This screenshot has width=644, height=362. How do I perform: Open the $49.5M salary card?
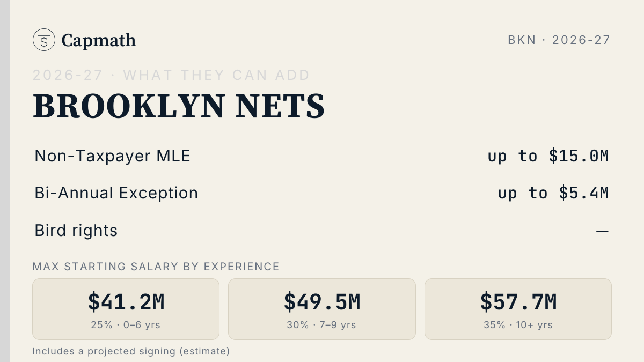[x=322, y=309]
